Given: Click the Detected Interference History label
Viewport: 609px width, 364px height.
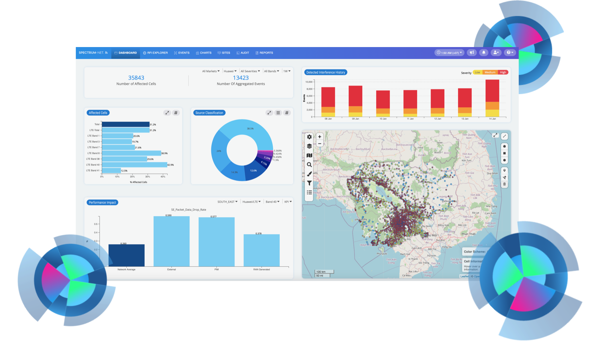Looking at the screenshot, I should click(326, 72).
